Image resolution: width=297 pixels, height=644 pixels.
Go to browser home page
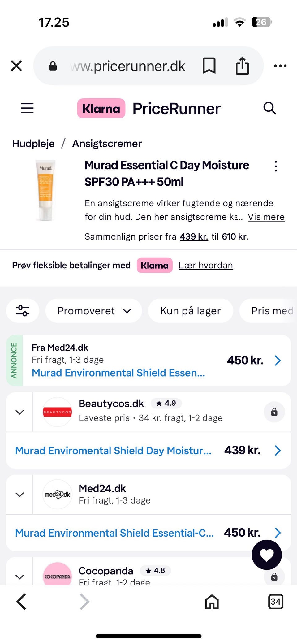pos(212,602)
